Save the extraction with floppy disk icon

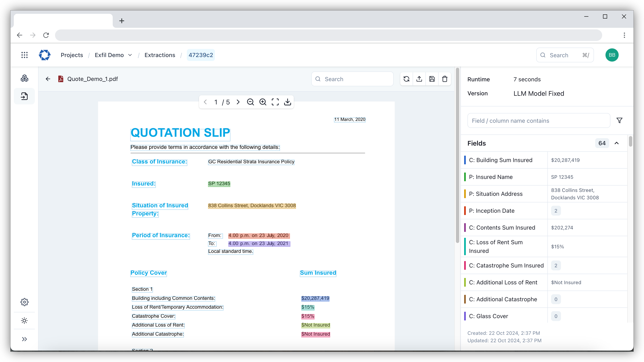click(x=432, y=79)
